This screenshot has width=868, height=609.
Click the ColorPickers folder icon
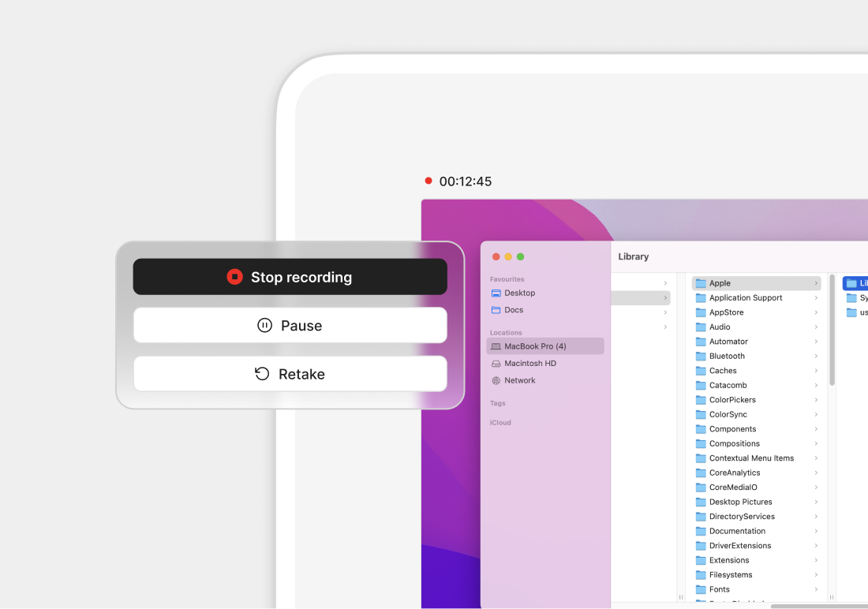click(x=701, y=400)
